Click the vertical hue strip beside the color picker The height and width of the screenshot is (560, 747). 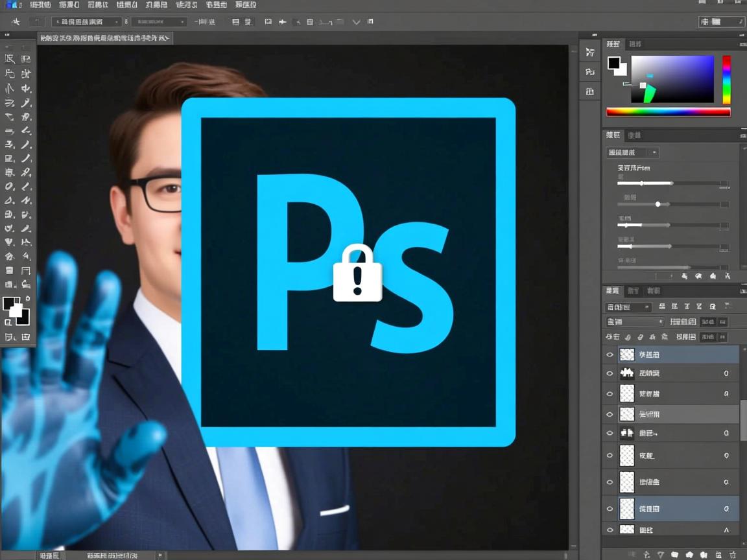(x=726, y=80)
